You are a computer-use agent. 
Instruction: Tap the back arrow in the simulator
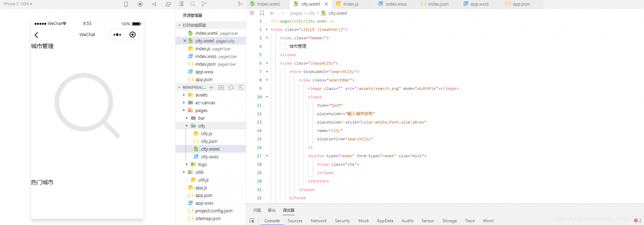coord(36,35)
